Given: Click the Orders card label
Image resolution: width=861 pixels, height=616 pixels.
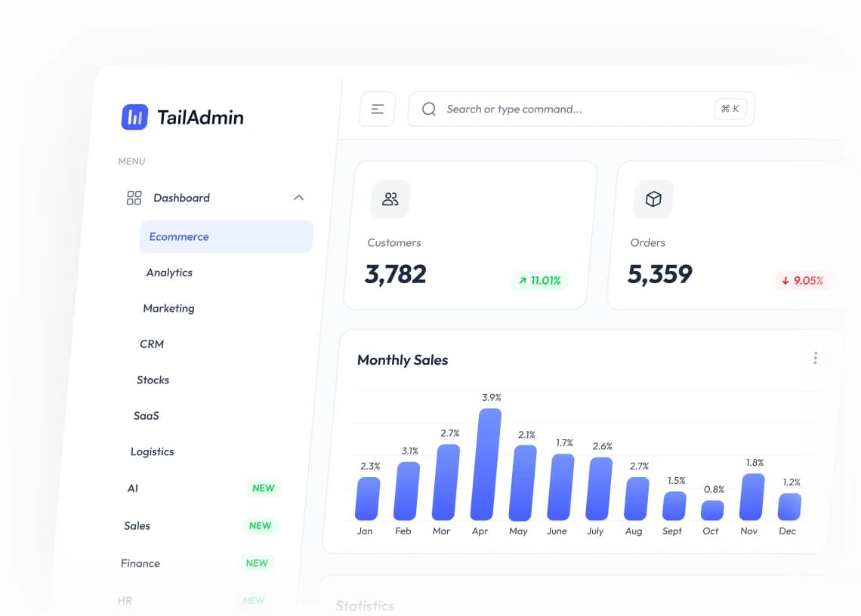Looking at the screenshot, I should [647, 242].
